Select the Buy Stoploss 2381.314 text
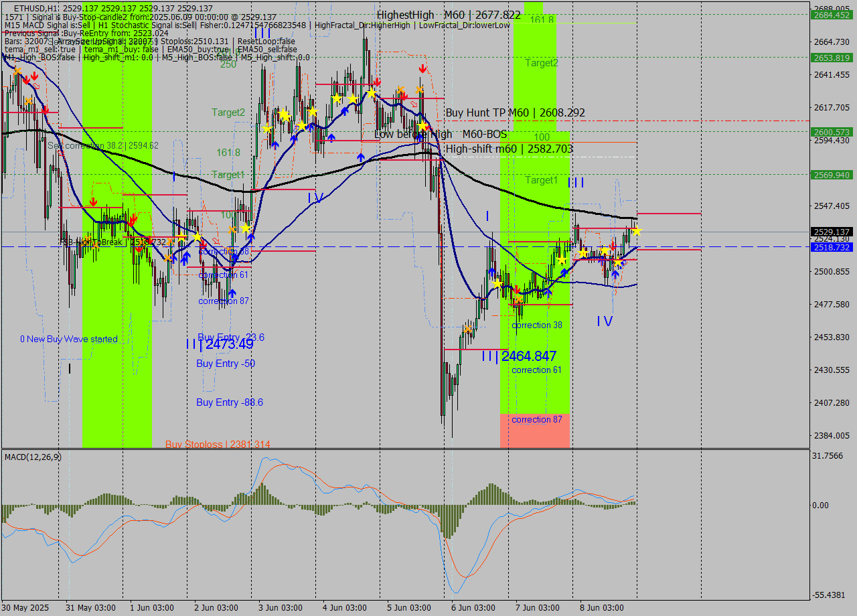The height and width of the screenshot is (616, 857). 218,444
